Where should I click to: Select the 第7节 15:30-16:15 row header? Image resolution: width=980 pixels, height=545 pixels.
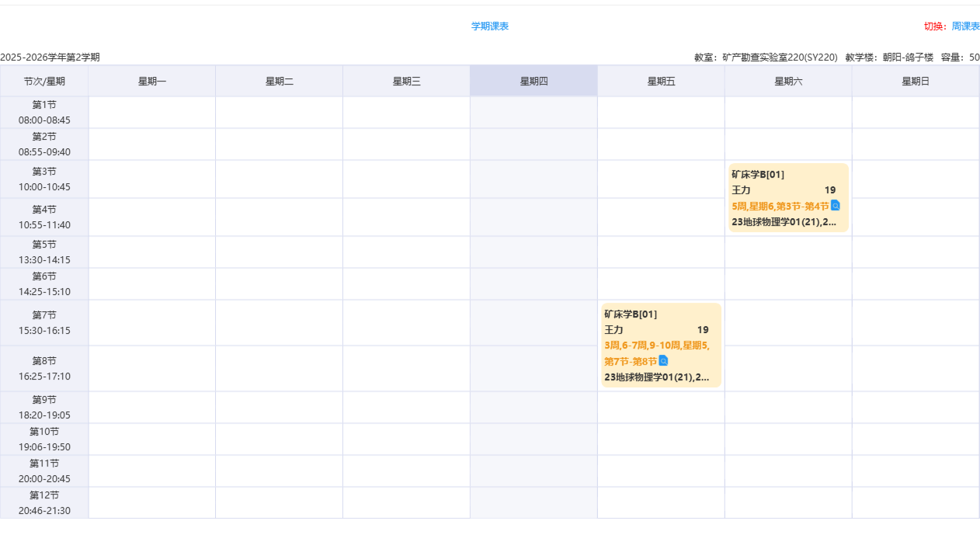44,322
